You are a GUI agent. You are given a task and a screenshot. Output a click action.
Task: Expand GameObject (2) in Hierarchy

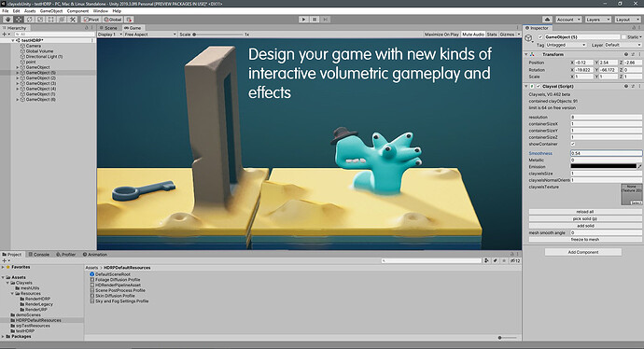[x=17, y=78]
